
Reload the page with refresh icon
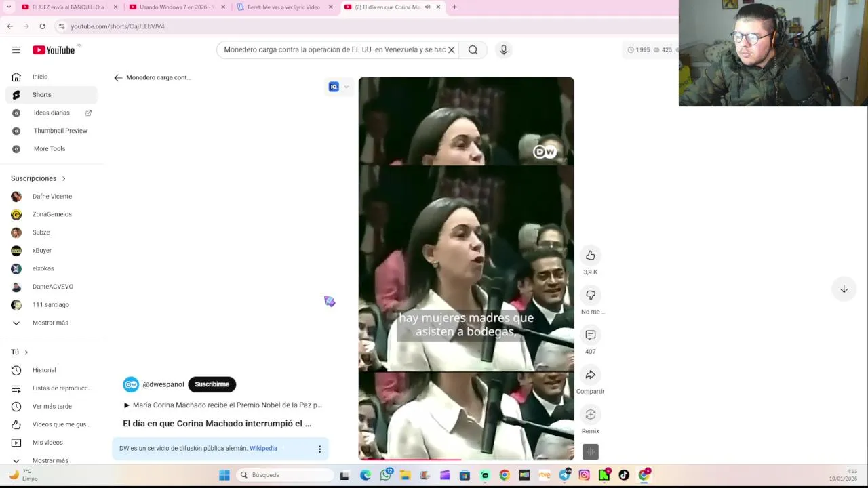pyautogui.click(x=42, y=26)
